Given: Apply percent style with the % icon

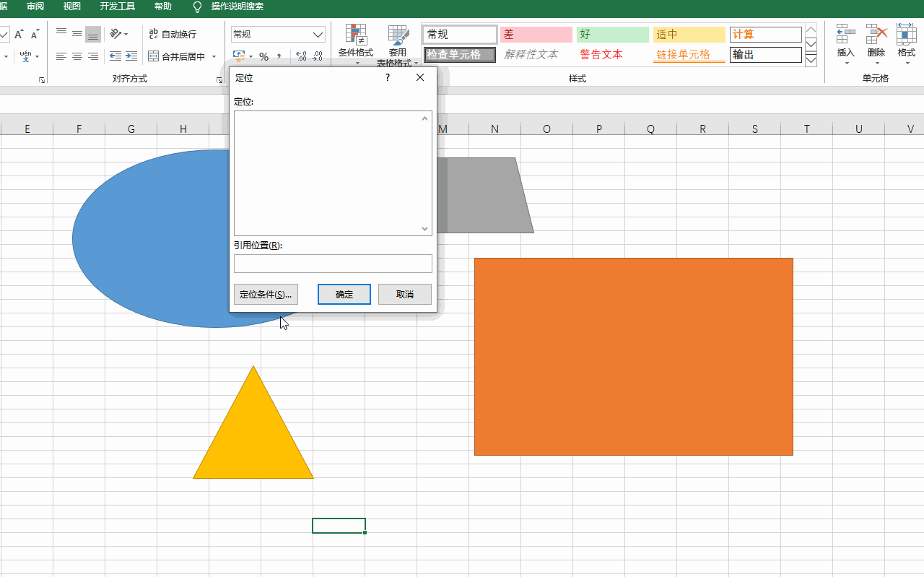Looking at the screenshot, I should (x=263, y=56).
